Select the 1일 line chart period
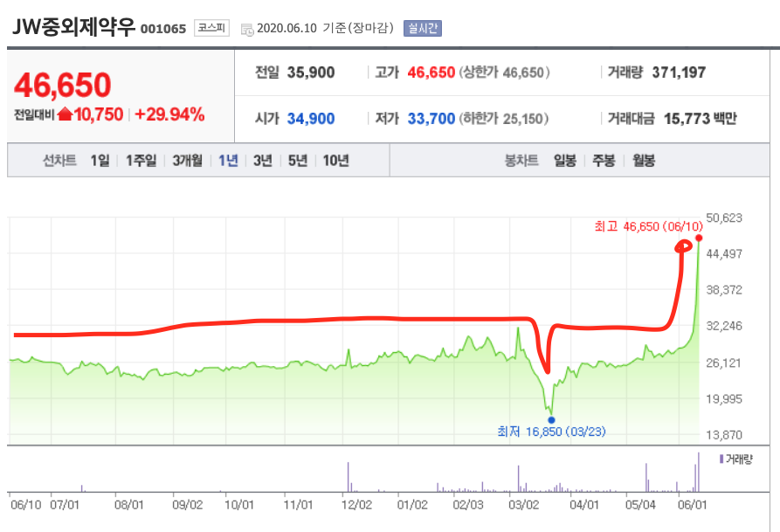 [100, 160]
